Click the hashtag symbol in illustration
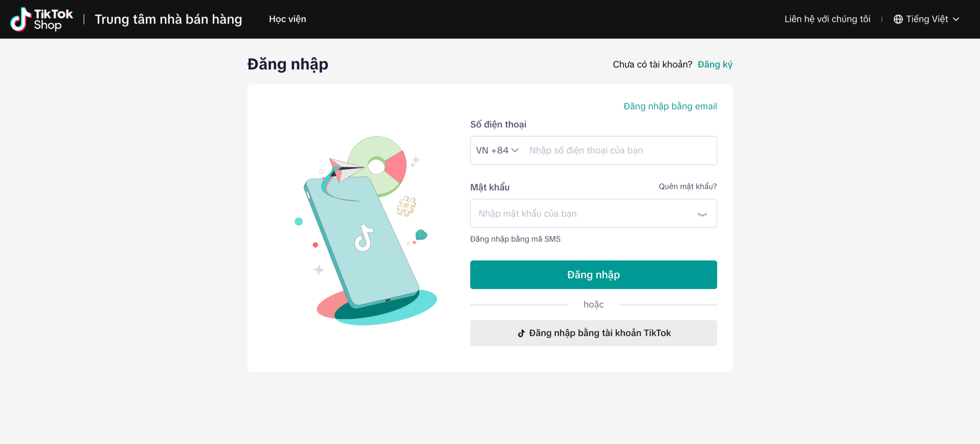The width and height of the screenshot is (980, 444). (406, 206)
